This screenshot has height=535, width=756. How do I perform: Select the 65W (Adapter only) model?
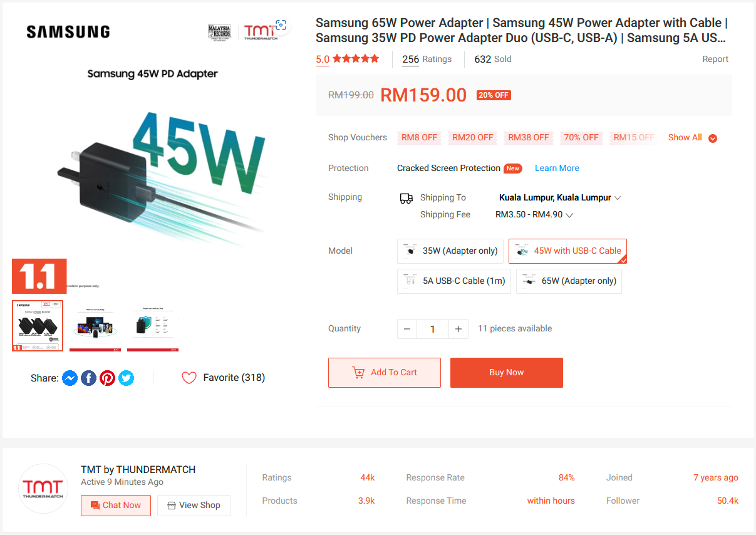[569, 281]
